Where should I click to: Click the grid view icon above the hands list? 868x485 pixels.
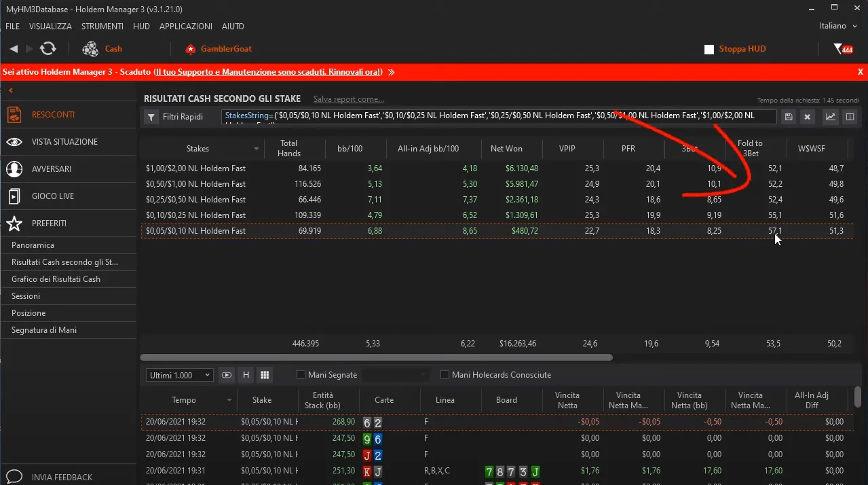point(265,375)
